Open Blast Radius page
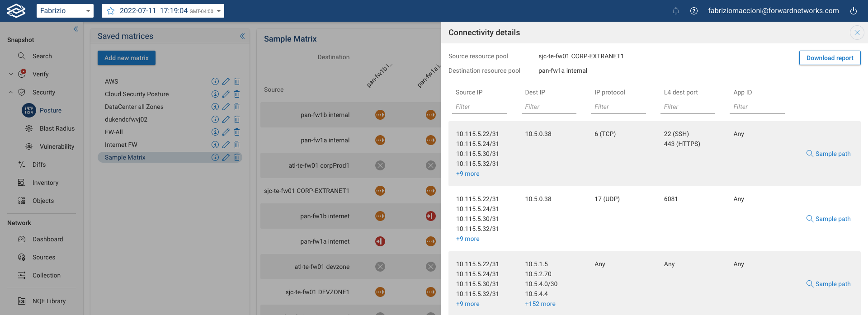Image resolution: width=868 pixels, height=315 pixels. click(57, 128)
